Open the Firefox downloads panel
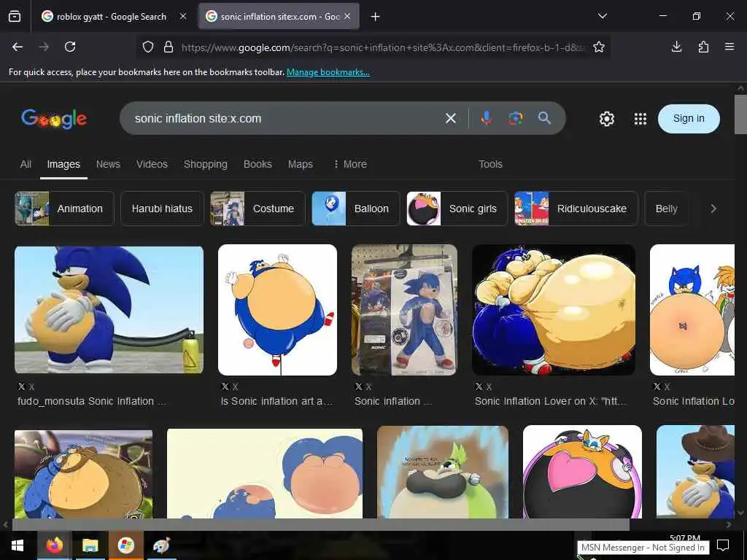This screenshot has width=747, height=560. [676, 47]
